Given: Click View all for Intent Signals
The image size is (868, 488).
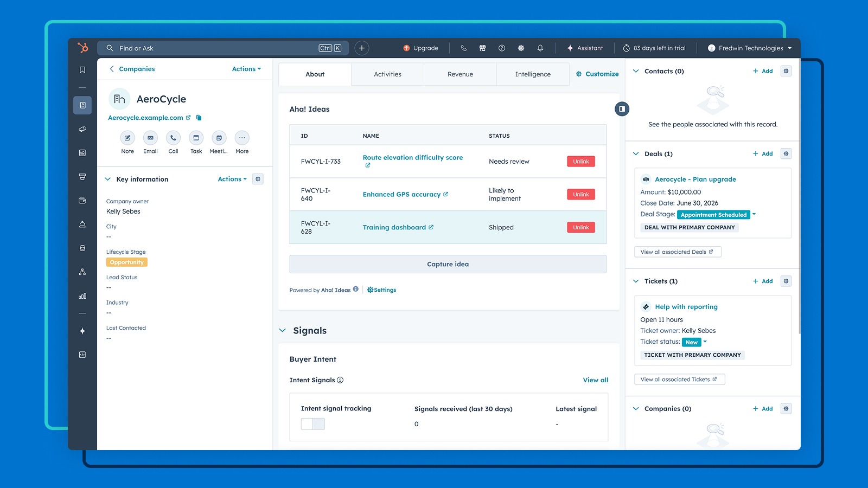Looking at the screenshot, I should coord(596,380).
